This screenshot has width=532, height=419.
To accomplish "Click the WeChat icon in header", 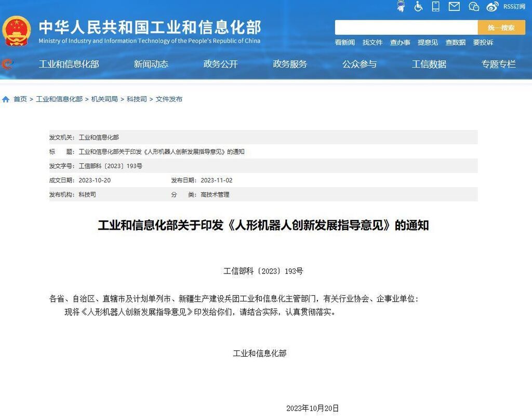I will (x=473, y=6).
